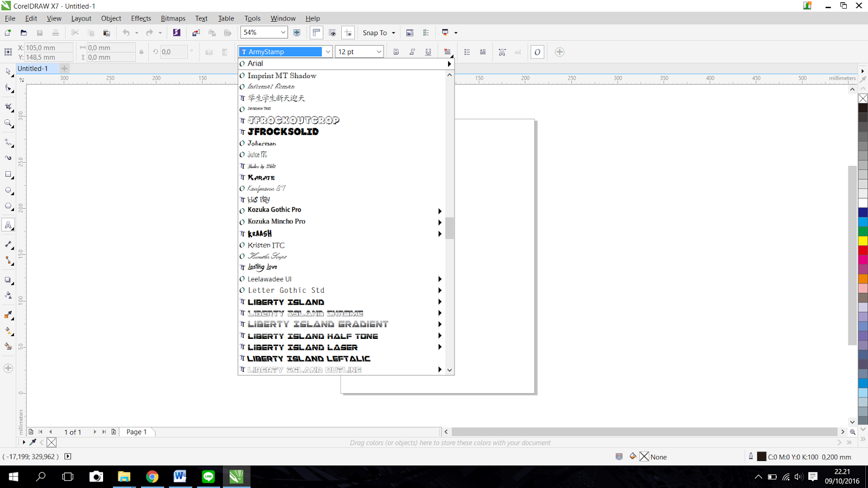Open Chrome from the Windows taskbar

(x=152, y=477)
